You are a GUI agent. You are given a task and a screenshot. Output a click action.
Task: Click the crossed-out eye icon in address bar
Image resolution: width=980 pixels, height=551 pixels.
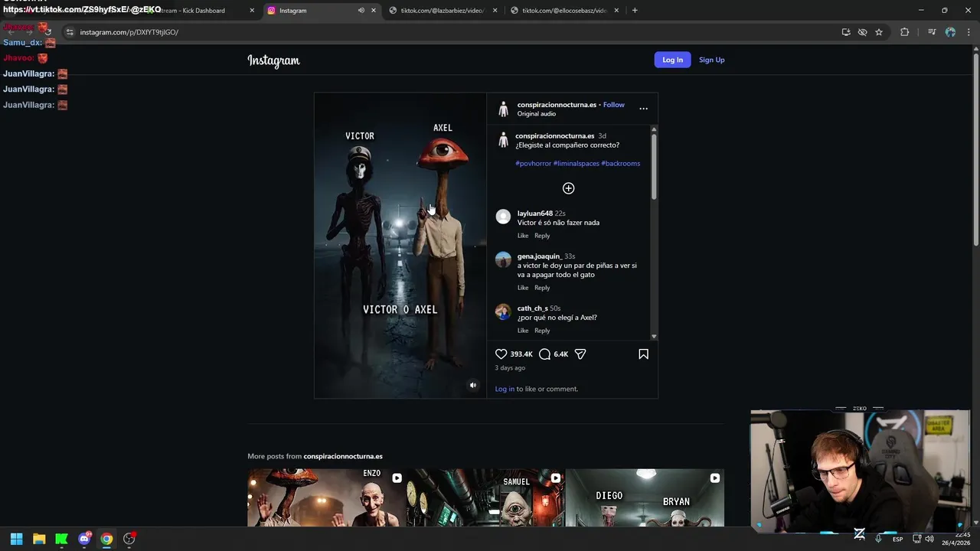point(862,32)
